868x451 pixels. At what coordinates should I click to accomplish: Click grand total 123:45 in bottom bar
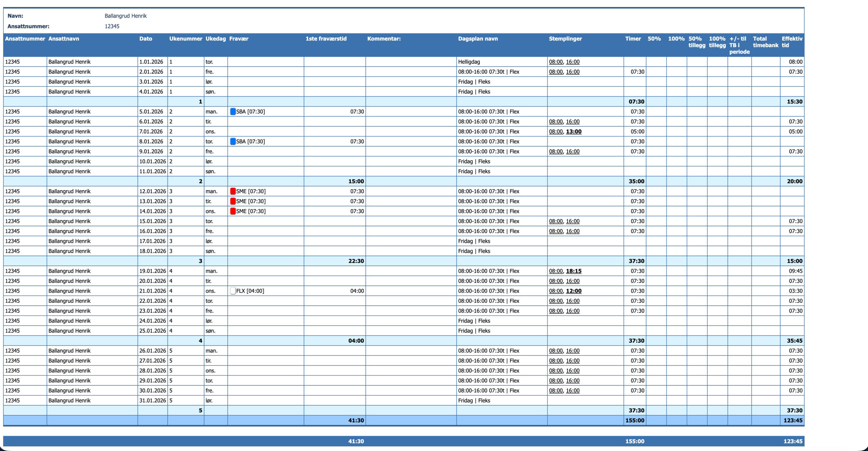click(x=793, y=441)
